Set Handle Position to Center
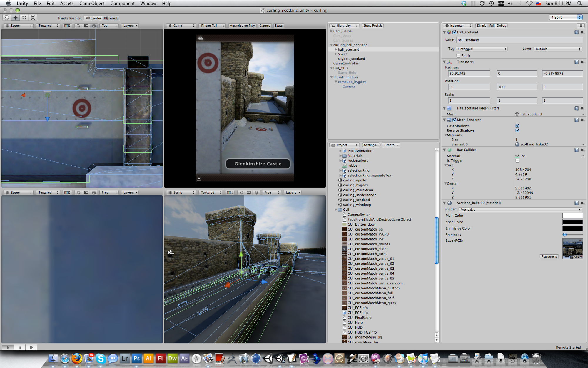Viewport: 588px width, 368px height. coord(93,18)
